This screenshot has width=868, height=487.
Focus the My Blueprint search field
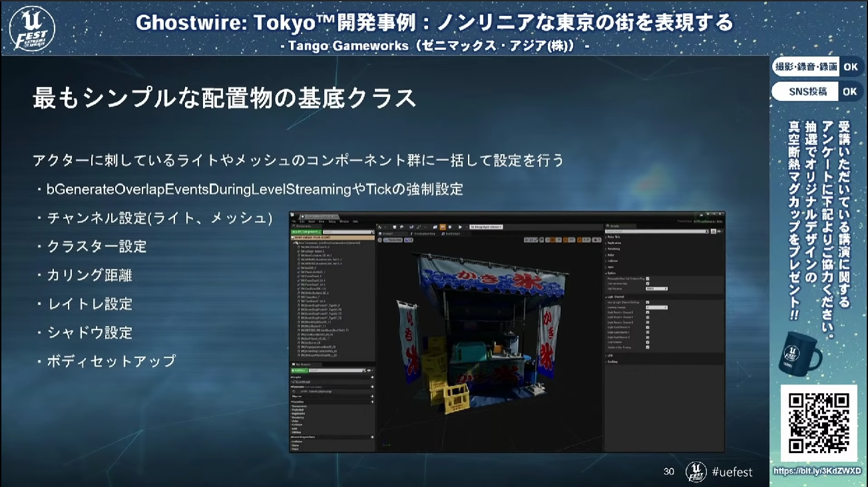click(337, 371)
